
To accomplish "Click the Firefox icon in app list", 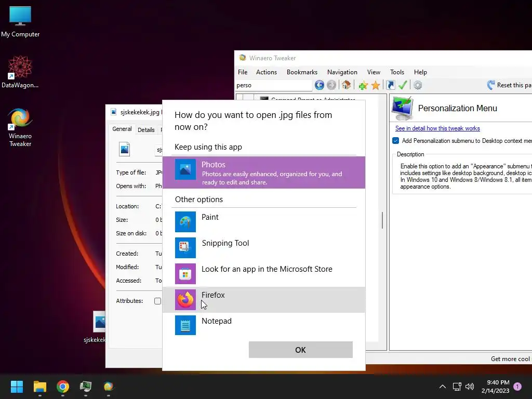I will tap(185, 300).
